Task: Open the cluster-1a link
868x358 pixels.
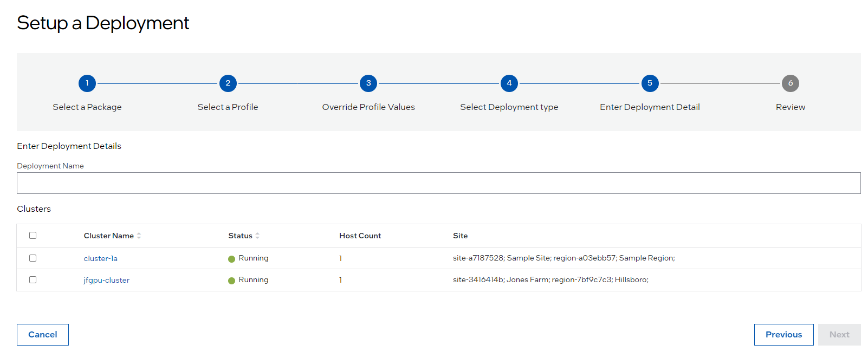Action: tap(101, 258)
